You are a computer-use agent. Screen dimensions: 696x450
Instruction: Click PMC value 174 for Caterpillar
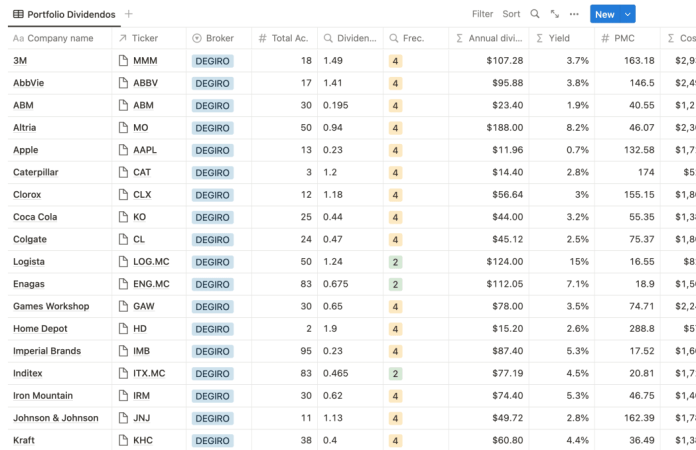[x=646, y=172]
